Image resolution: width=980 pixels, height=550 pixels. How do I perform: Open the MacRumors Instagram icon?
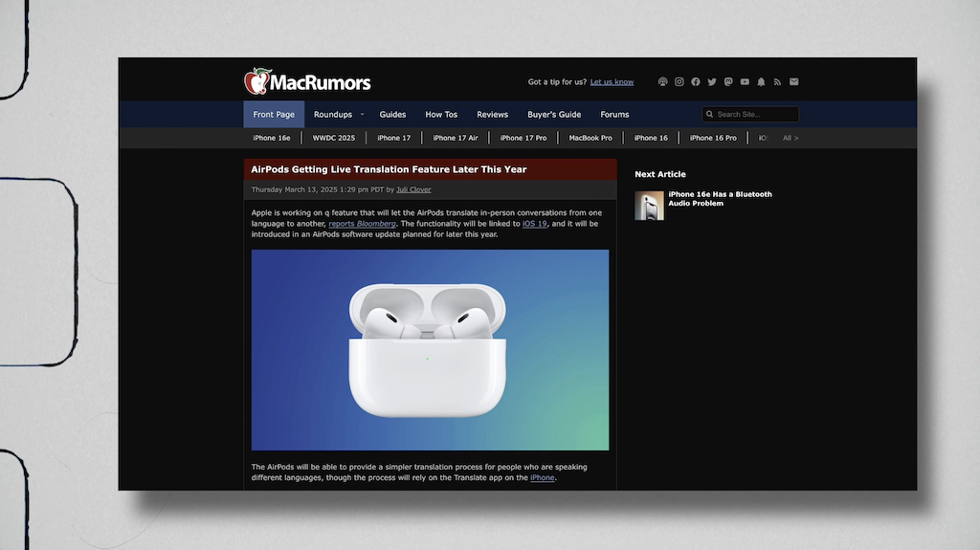[x=679, y=82]
